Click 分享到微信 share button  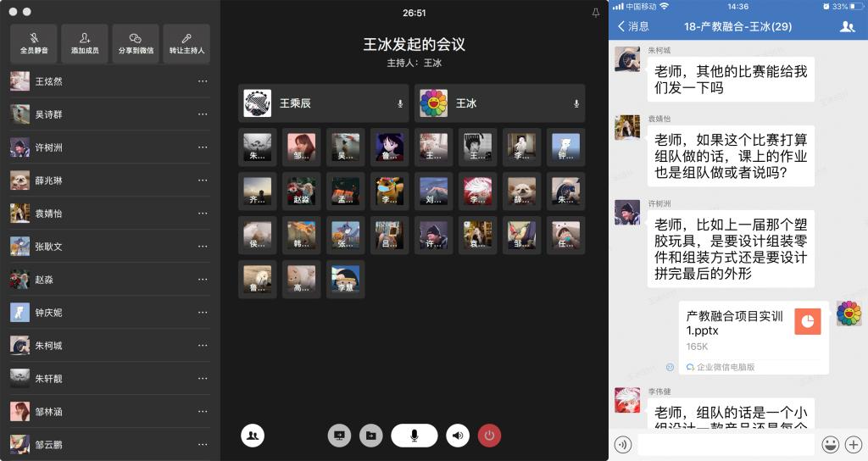pos(136,43)
